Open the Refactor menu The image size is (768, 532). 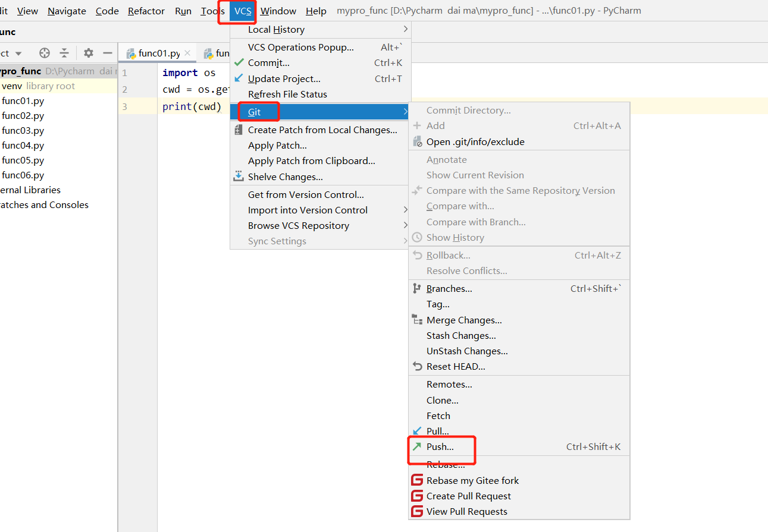146,11
